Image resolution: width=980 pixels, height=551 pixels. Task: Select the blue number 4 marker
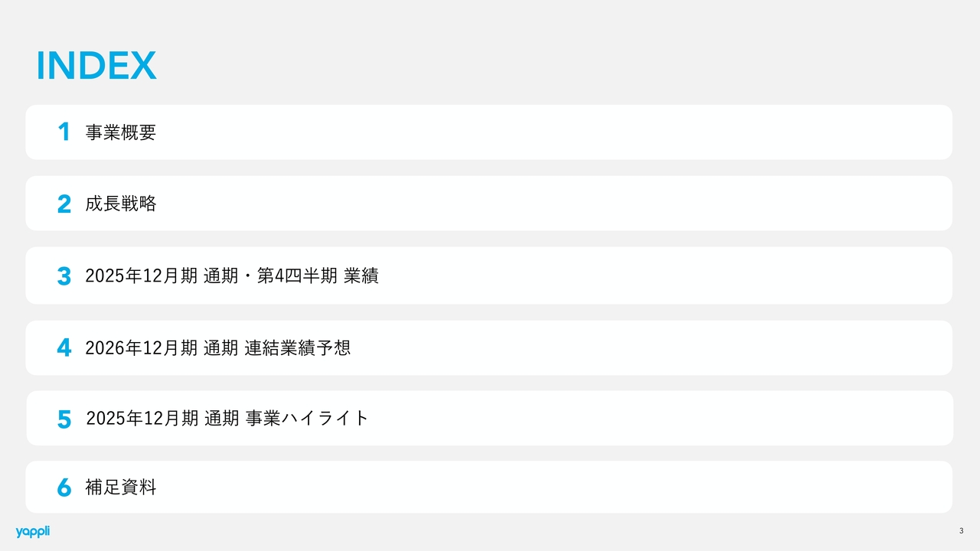[x=64, y=348]
